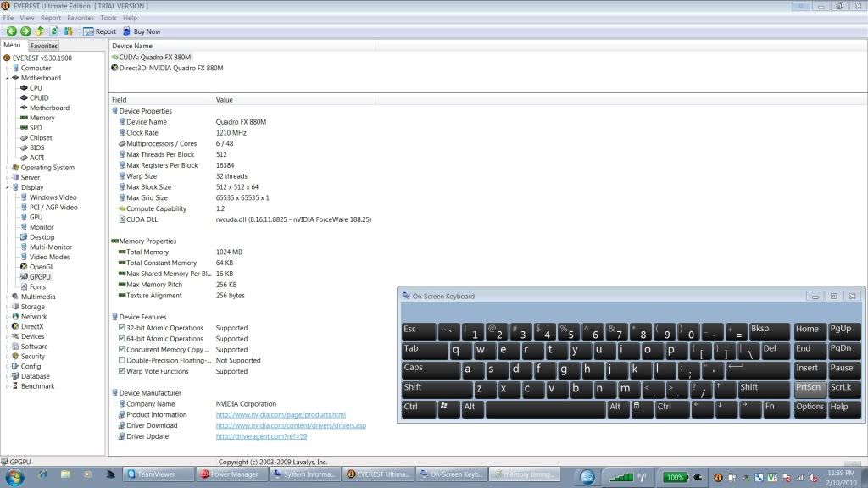868x488 pixels.
Task: Open the NVIDIA Product Information link
Action: click(x=281, y=415)
